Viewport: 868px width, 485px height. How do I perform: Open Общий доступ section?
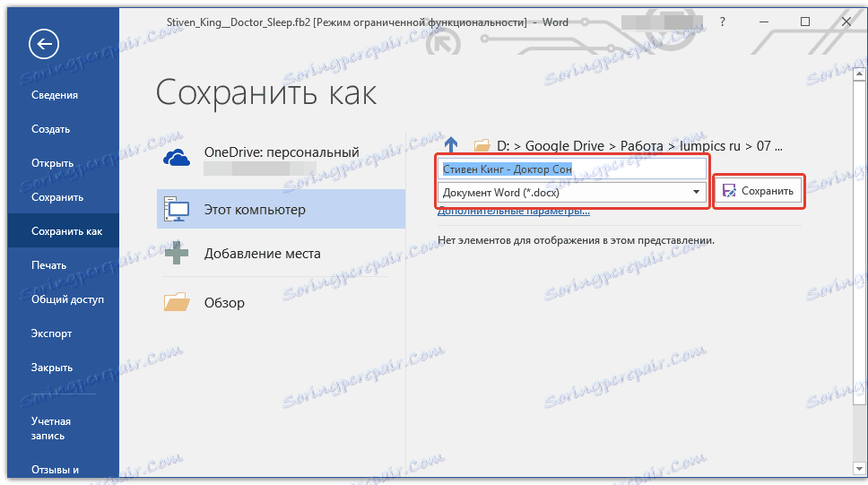(67, 299)
